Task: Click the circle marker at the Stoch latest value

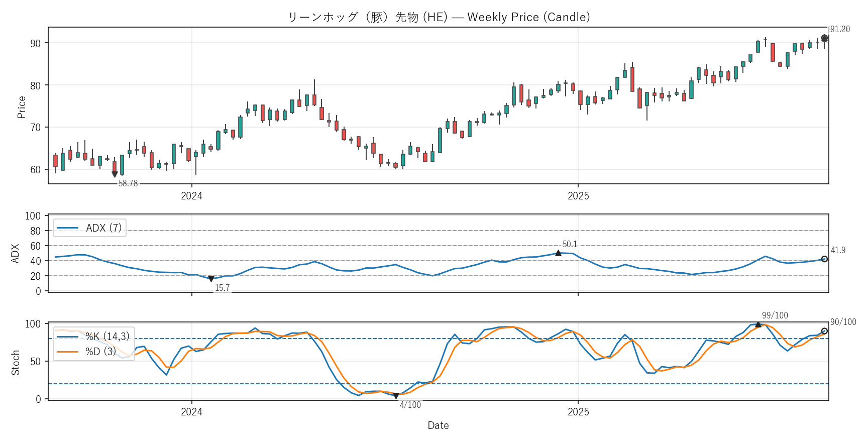Action: pos(824,331)
